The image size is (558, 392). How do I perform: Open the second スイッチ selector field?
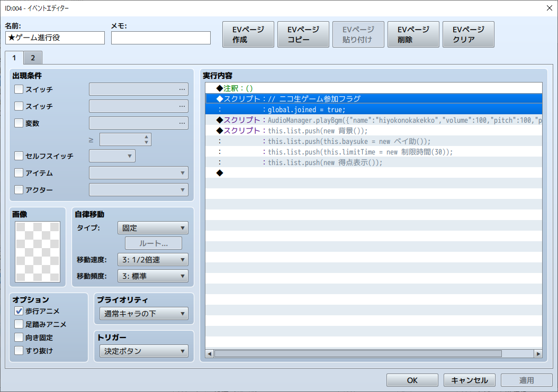pos(138,106)
